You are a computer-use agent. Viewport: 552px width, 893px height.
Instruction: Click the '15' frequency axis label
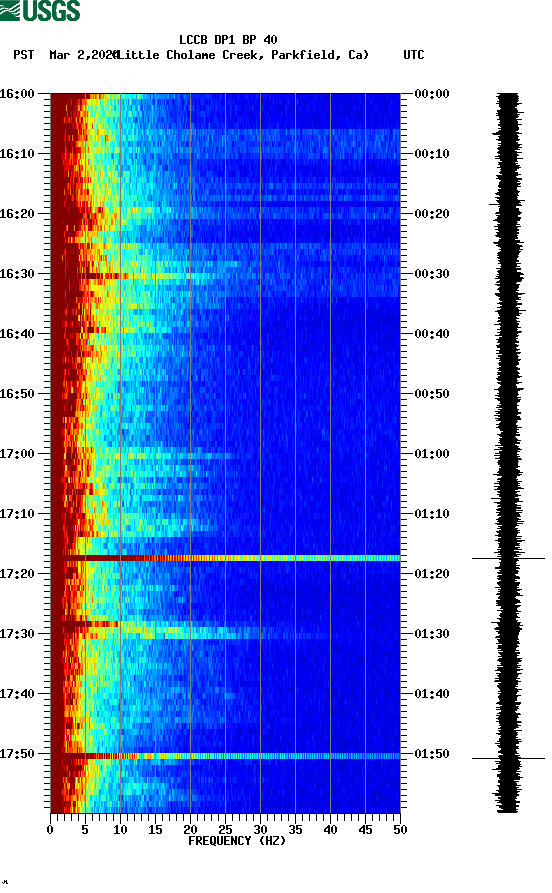[x=155, y=830]
